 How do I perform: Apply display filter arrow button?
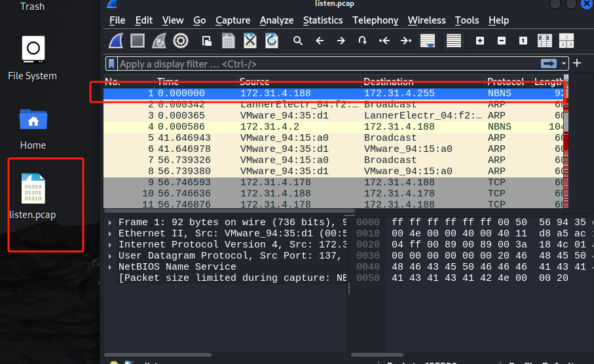coord(549,64)
